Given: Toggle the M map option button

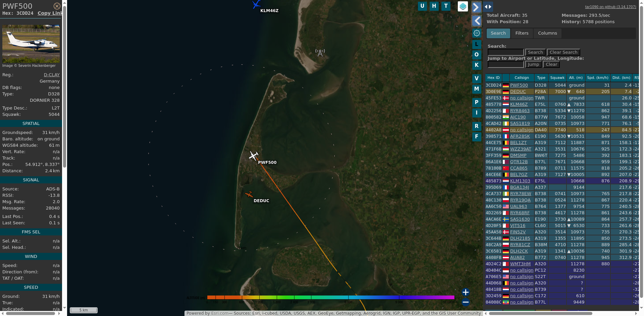Looking at the screenshot, I should [x=477, y=89].
